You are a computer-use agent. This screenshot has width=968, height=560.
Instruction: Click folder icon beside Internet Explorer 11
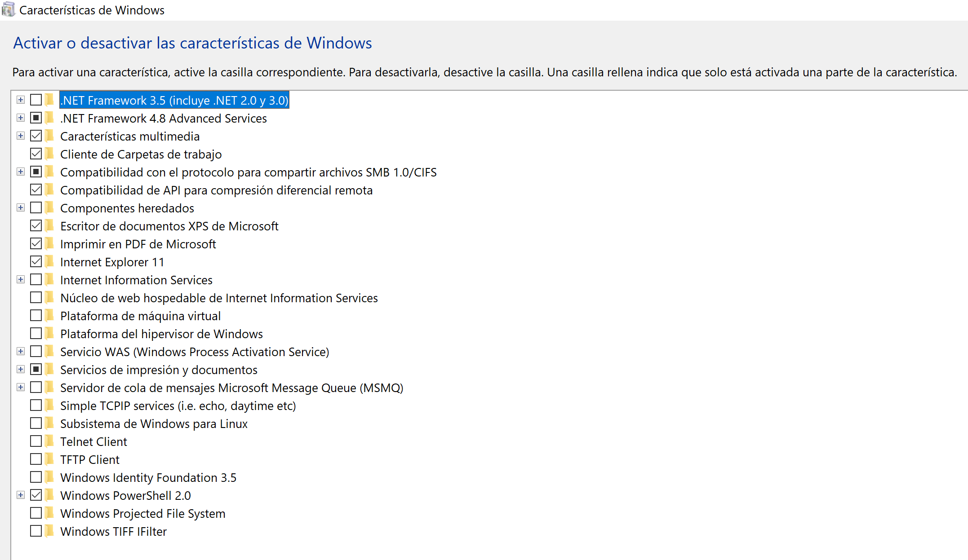pyautogui.click(x=49, y=262)
